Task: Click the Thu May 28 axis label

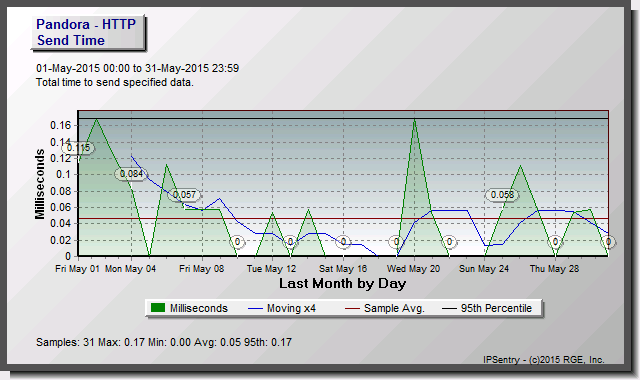Action: [x=554, y=269]
